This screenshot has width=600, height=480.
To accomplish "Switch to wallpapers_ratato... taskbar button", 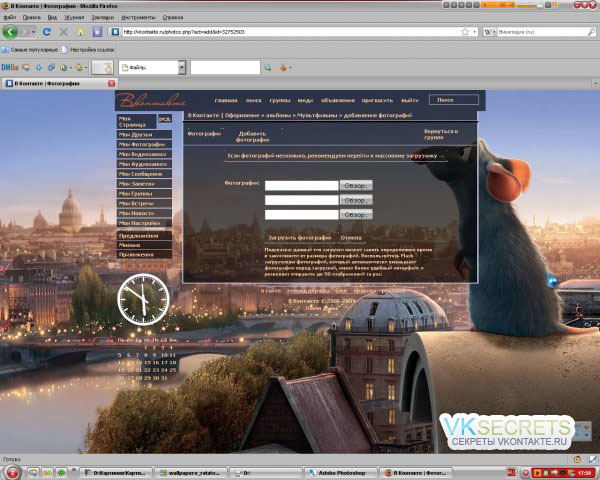I will tap(191, 473).
